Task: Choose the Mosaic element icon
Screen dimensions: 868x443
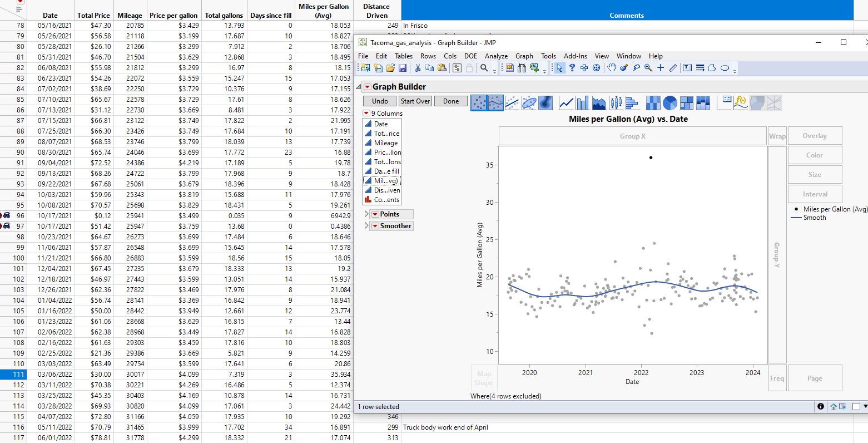Action: [703, 103]
